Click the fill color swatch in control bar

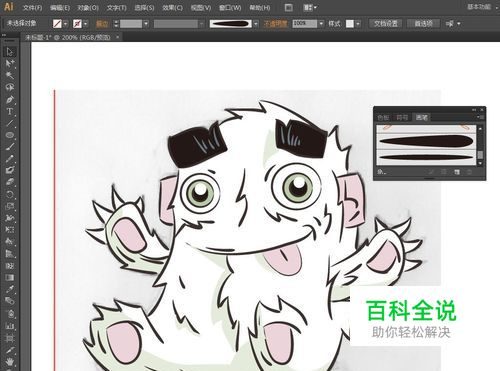(57, 24)
